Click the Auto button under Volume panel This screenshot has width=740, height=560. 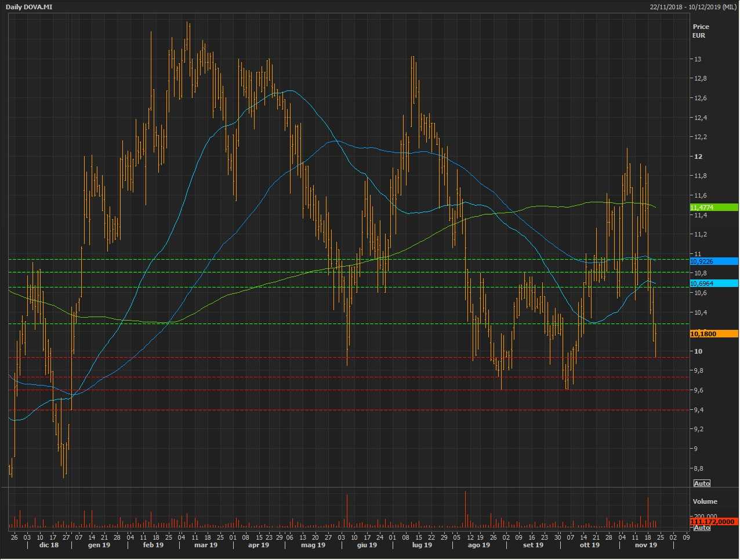pyautogui.click(x=702, y=528)
